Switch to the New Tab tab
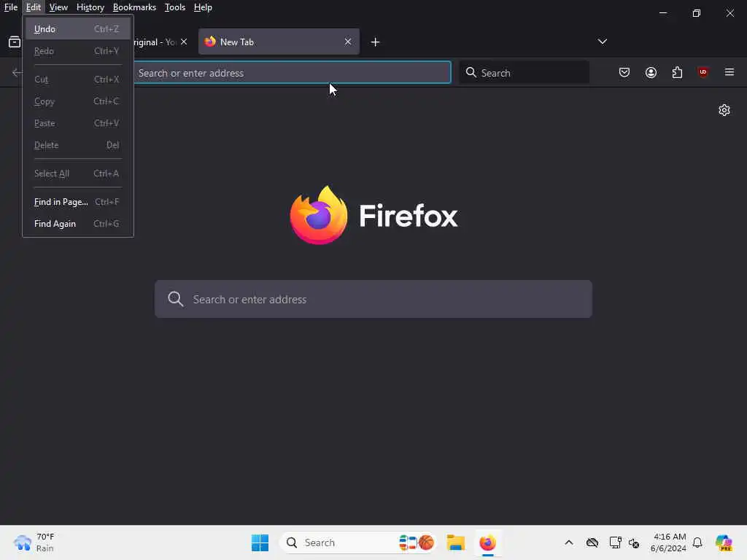747x560 pixels. (279, 42)
